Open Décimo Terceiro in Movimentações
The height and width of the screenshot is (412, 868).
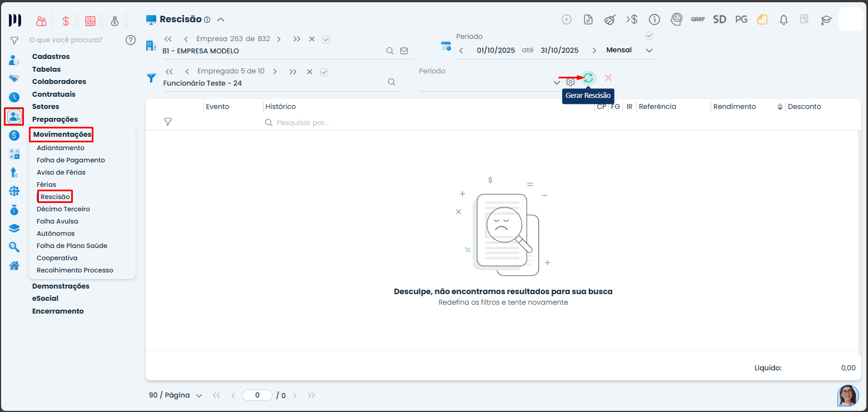tap(63, 209)
